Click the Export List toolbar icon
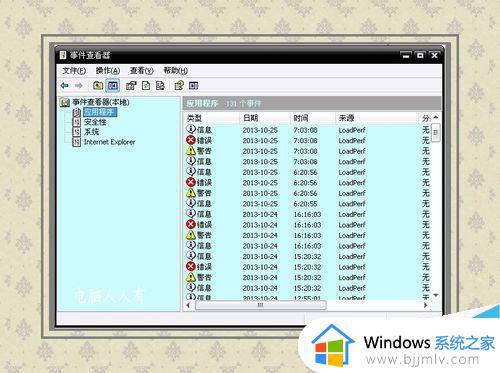 (160, 86)
